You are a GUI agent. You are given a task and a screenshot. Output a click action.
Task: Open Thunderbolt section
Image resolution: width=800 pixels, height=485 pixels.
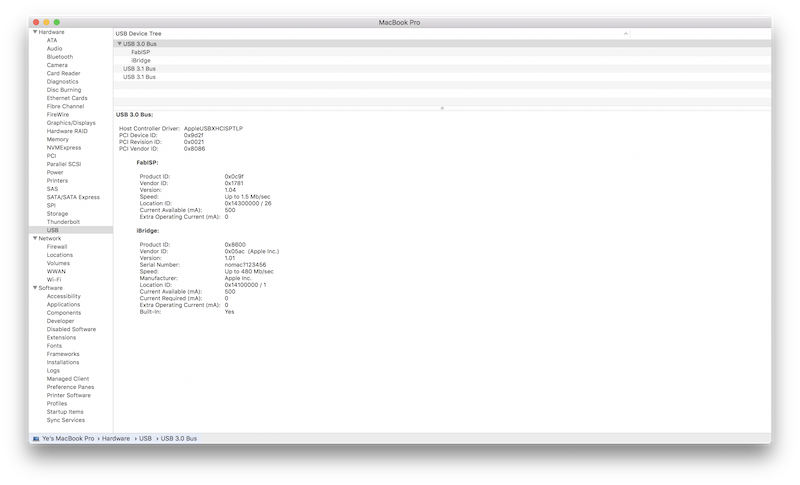click(63, 222)
